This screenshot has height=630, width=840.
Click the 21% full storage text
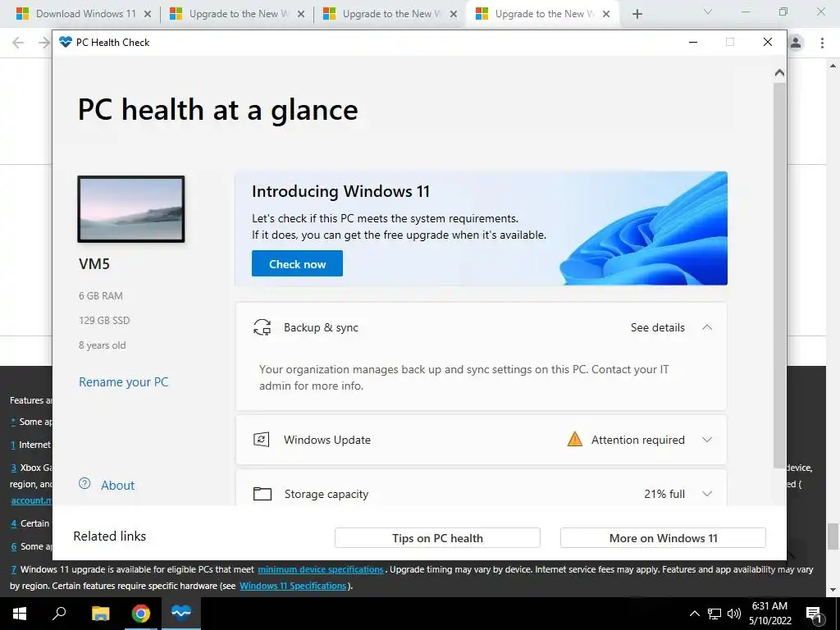coord(664,494)
